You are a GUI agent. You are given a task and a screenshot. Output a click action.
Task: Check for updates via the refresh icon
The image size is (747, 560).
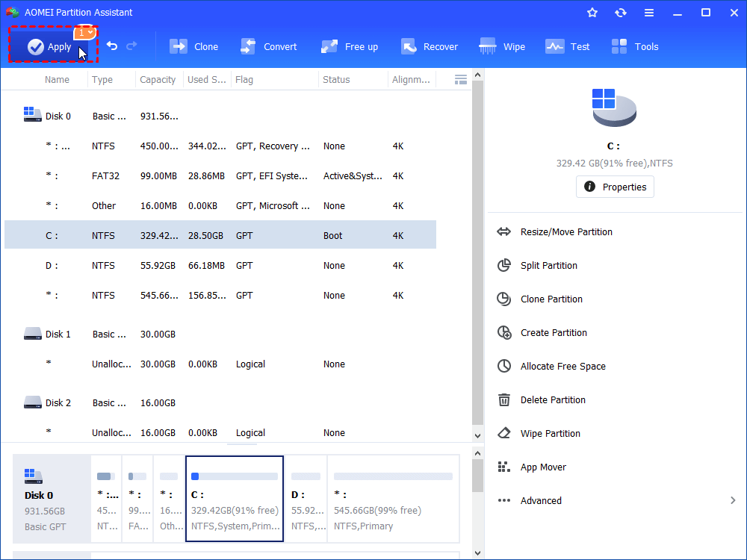pos(621,12)
